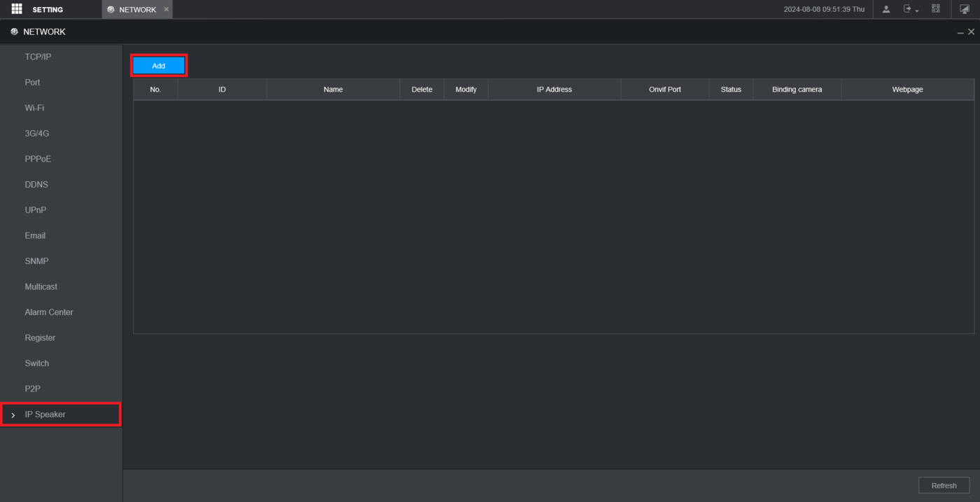This screenshot has width=980, height=502.
Task: Open the main menu grid icon
Action: [15, 8]
